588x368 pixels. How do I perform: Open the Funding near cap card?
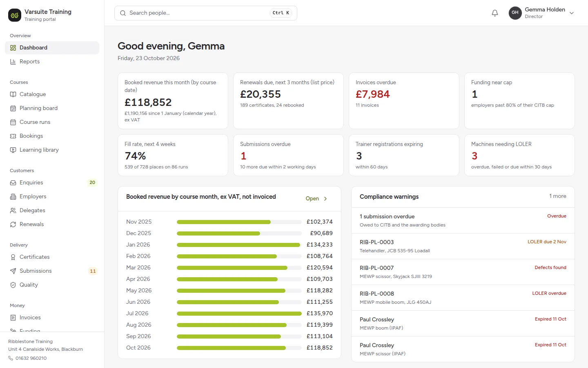[x=519, y=101]
